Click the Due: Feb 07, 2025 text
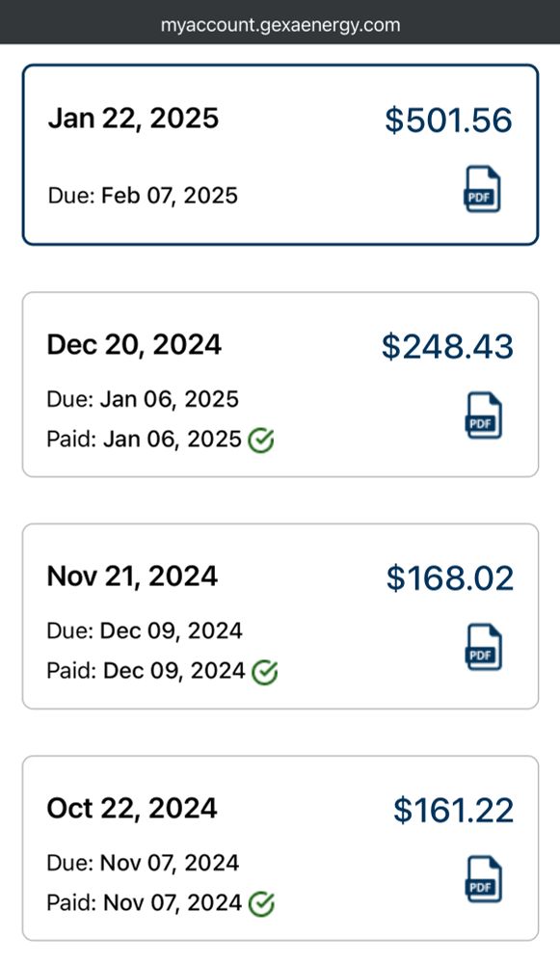 point(143,196)
